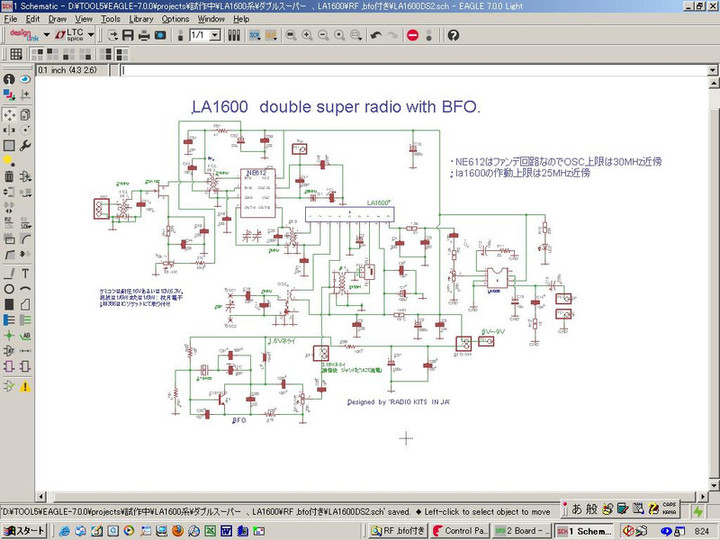This screenshot has height=540, width=720.
Task: Click the Save floppy disk icon
Action: coord(129,35)
